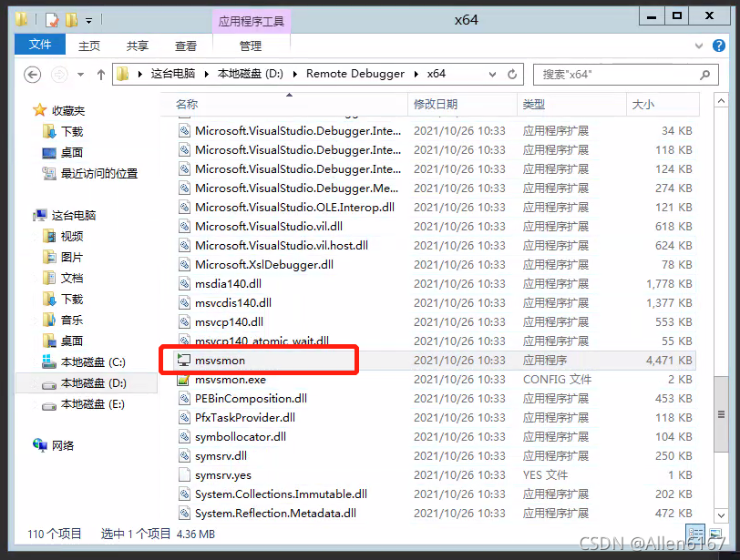The width and height of the screenshot is (740, 560).
Task: Select System.Reflection.Metadata.dll file name
Action: 275,514
